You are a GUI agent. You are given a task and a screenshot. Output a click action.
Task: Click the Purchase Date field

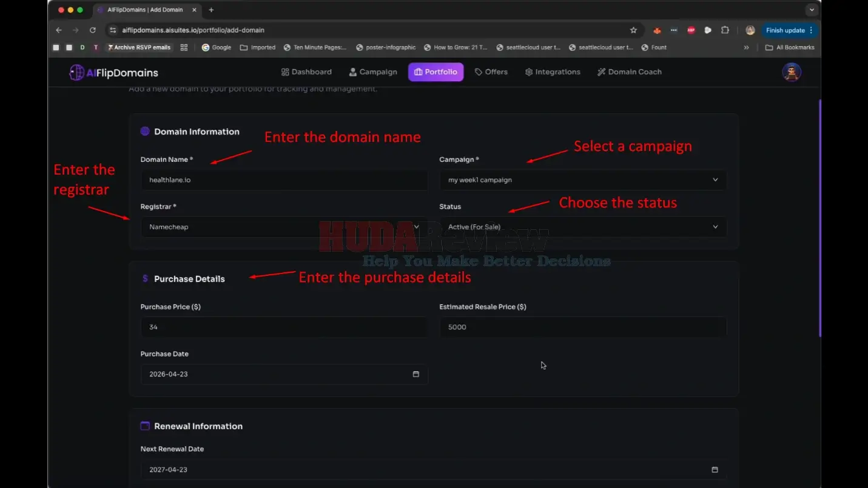click(x=284, y=374)
